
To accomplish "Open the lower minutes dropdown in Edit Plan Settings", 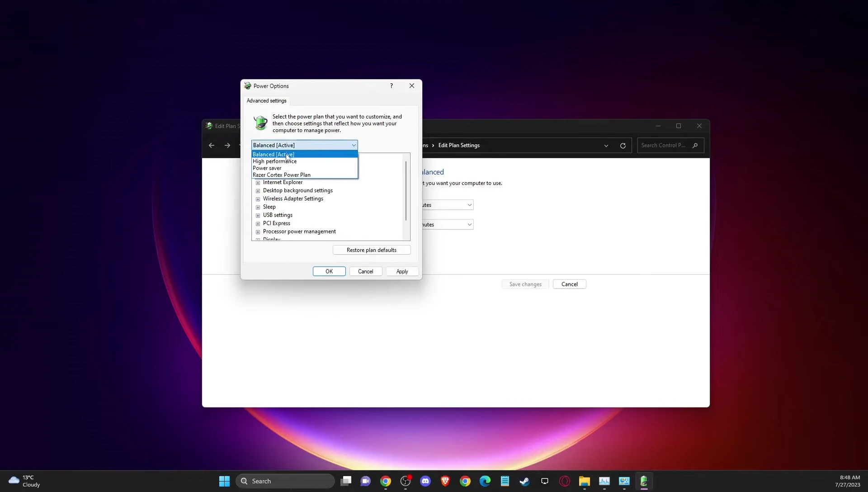I will [448, 225].
